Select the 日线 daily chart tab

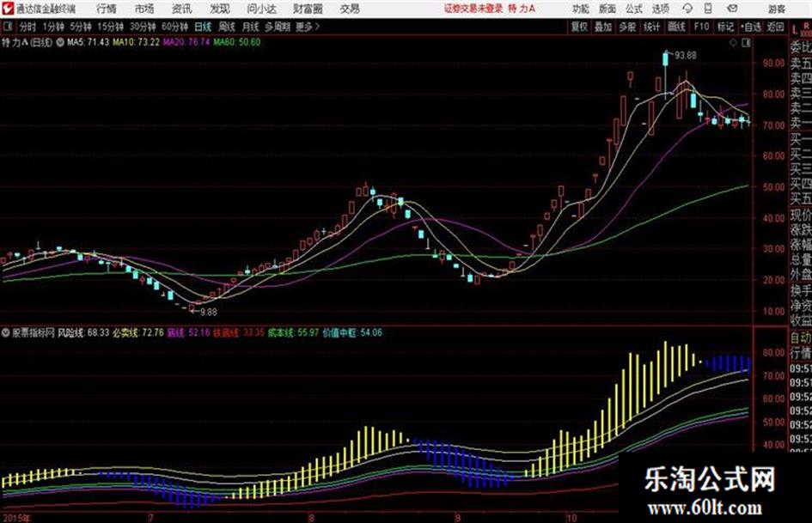tap(203, 27)
